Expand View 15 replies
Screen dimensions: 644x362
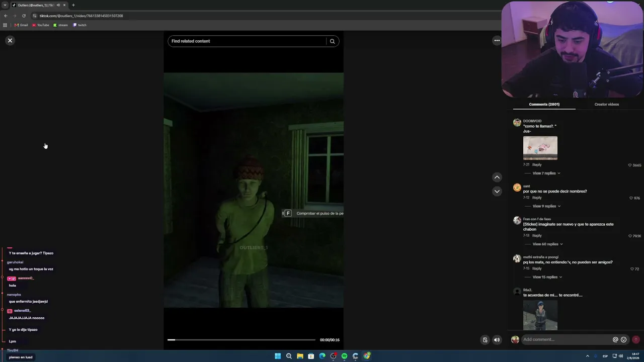tap(547, 277)
